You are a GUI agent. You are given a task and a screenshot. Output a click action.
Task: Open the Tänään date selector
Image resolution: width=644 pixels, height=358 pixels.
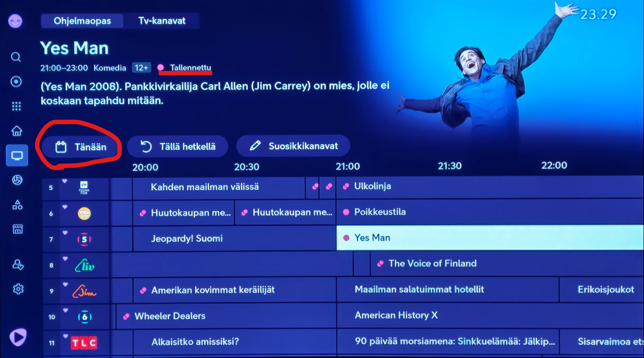81,147
